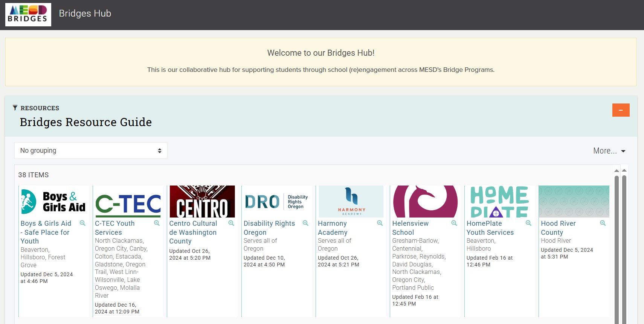Preview Harmony Academy with magnifier icon
This screenshot has height=324, width=644.
(x=380, y=223)
